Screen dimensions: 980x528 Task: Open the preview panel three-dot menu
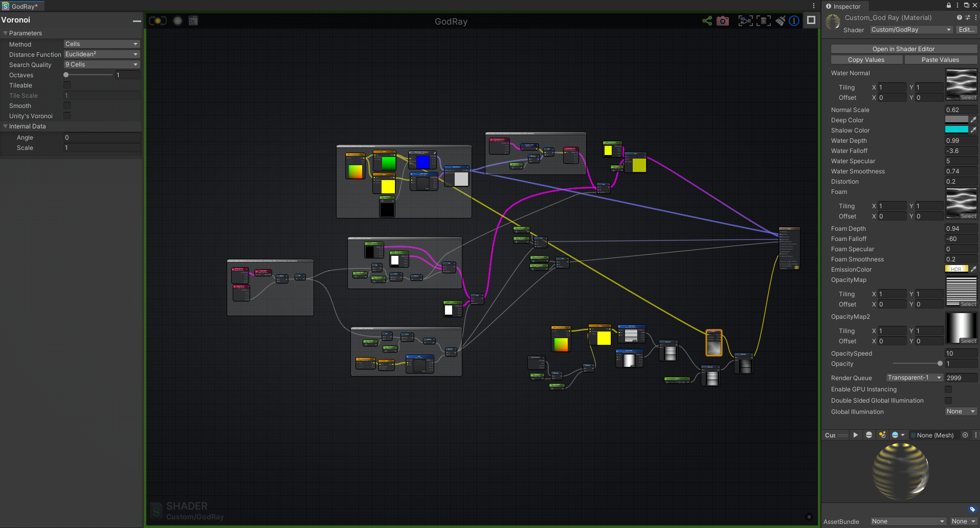[975, 435]
